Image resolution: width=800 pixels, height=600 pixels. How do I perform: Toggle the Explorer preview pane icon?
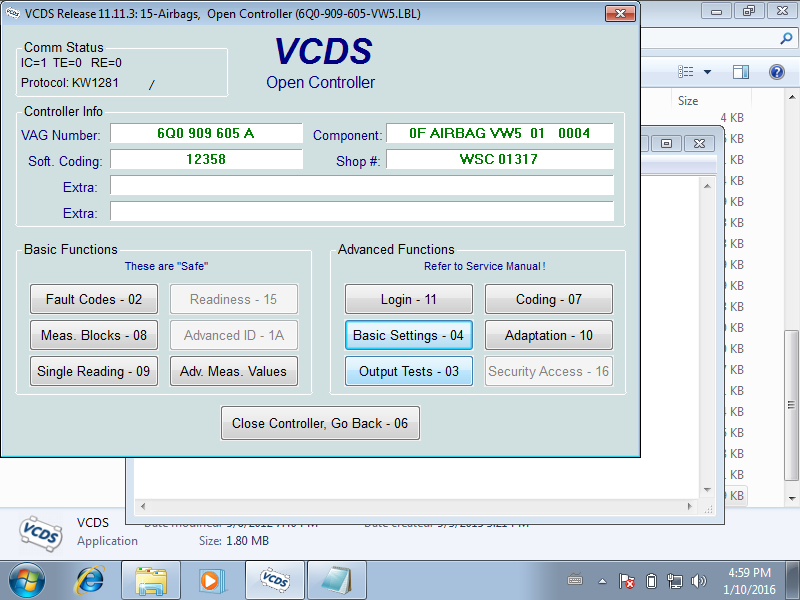click(x=741, y=72)
